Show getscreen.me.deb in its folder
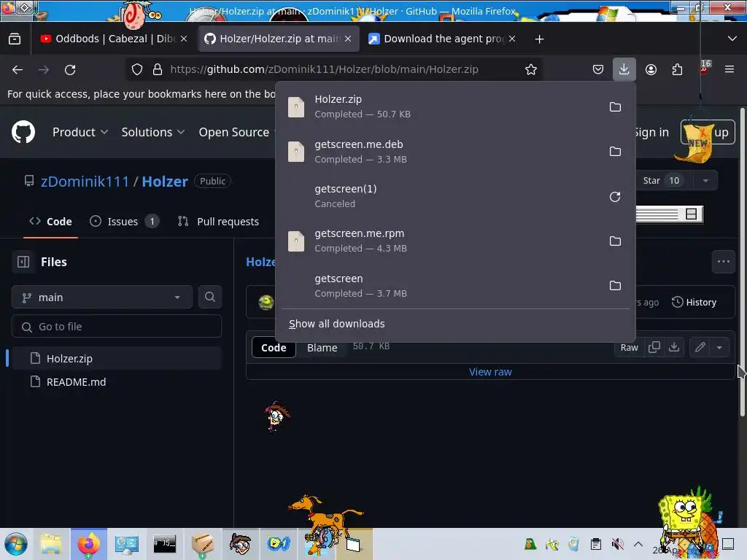Image resolution: width=747 pixels, height=560 pixels. click(615, 152)
